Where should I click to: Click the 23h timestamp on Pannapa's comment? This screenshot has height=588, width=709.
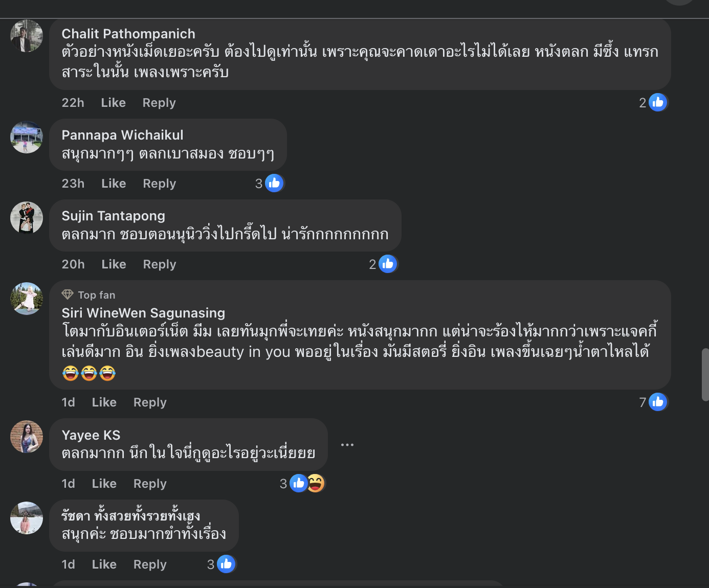click(73, 184)
